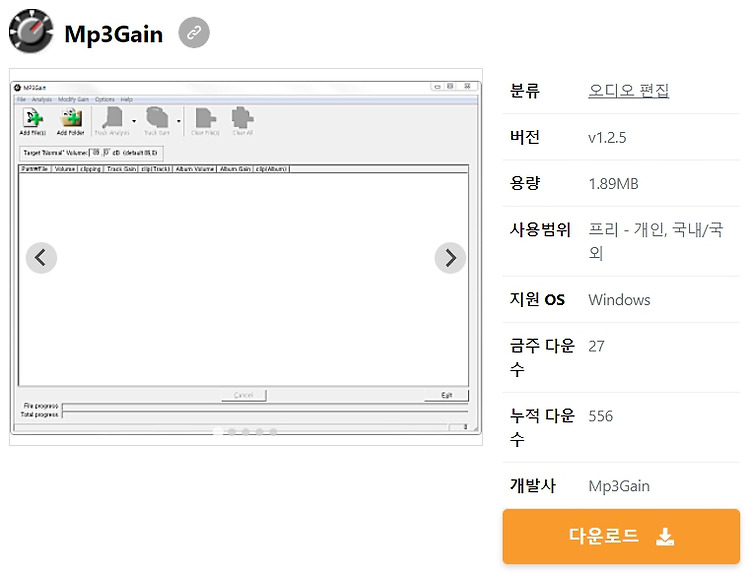The image size is (750, 574).
Task: Select the first carousel dot indicator
Action: click(x=218, y=432)
